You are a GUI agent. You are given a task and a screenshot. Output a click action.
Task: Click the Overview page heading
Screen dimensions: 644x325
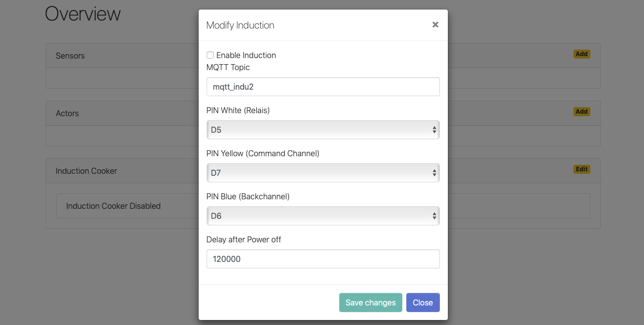[x=83, y=14]
